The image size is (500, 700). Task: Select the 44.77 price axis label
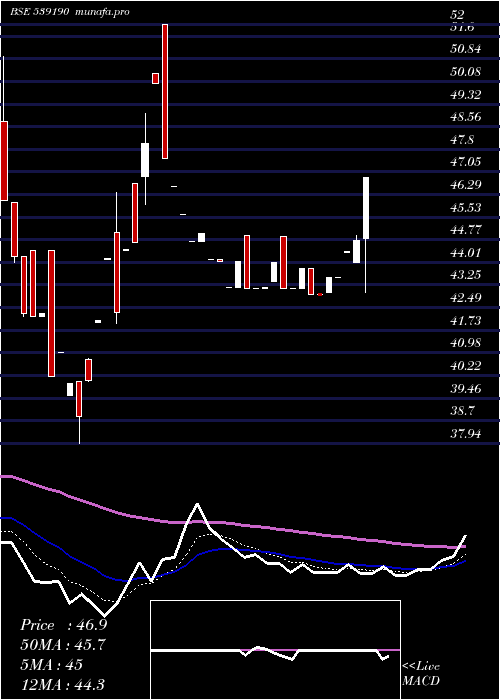point(466,230)
